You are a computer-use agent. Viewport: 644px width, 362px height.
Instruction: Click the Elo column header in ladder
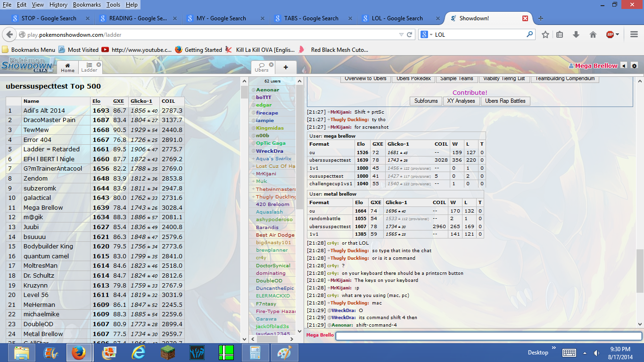point(96,101)
